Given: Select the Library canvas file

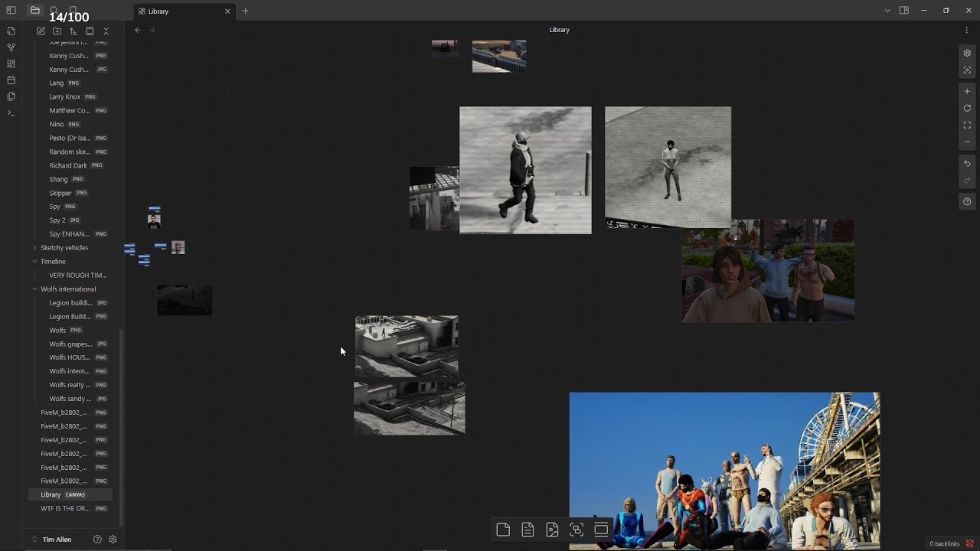Looking at the screenshot, I should [70, 494].
